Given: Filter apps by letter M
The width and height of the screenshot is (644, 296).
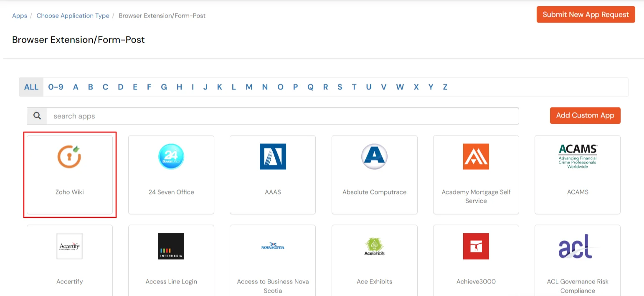Looking at the screenshot, I should point(249,87).
